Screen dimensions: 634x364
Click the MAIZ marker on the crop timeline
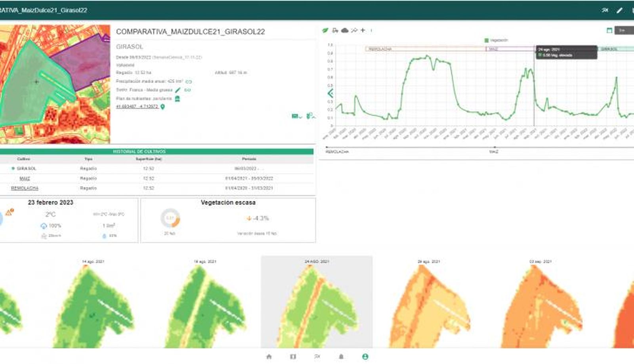(x=493, y=151)
